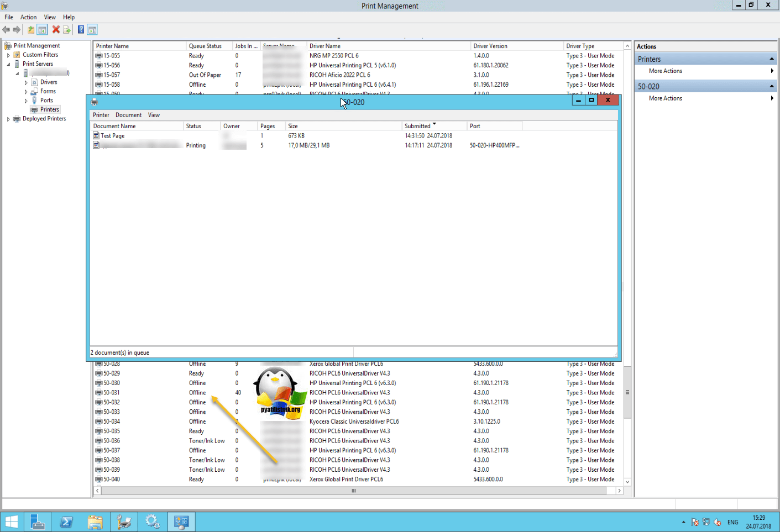The width and height of the screenshot is (780, 532).
Task: Collapse the Print Servers tree node
Action: [x=8, y=64]
